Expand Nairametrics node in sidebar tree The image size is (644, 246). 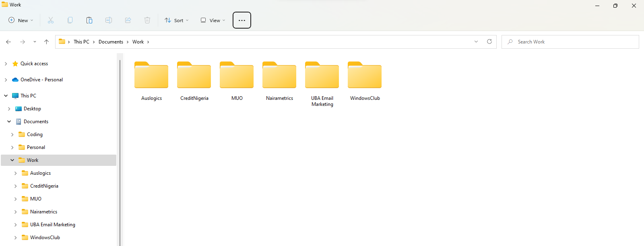(x=15, y=212)
